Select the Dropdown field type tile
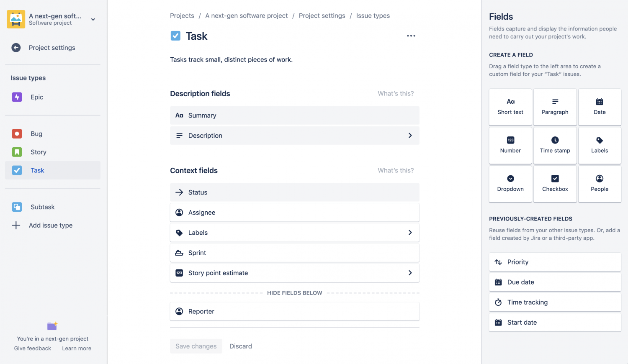Screen dimensions: 628x364 pos(510,184)
